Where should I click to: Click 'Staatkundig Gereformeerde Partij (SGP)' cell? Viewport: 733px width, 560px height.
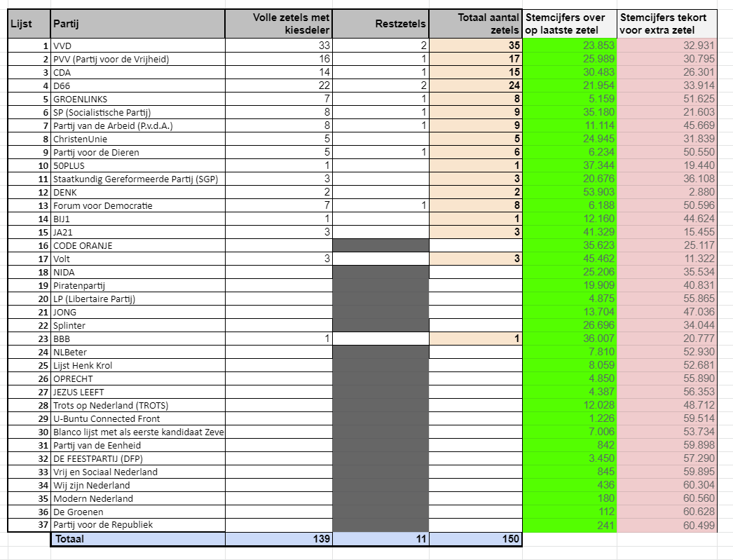[x=138, y=179]
